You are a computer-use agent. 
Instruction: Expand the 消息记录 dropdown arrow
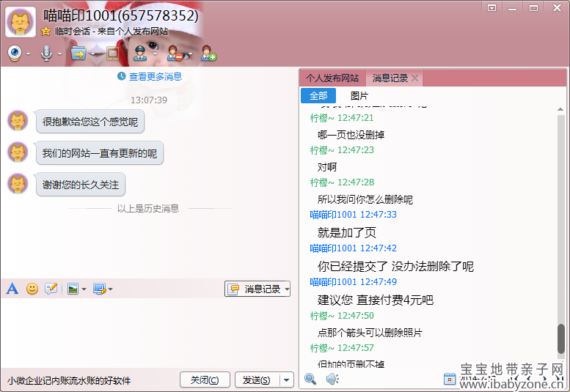[287, 289]
